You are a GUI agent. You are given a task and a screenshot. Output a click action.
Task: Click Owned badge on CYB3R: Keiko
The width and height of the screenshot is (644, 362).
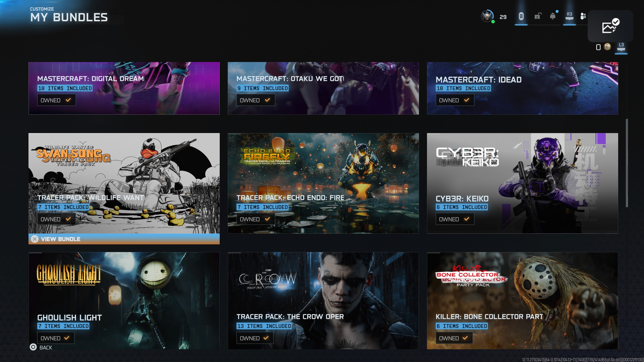tap(455, 219)
